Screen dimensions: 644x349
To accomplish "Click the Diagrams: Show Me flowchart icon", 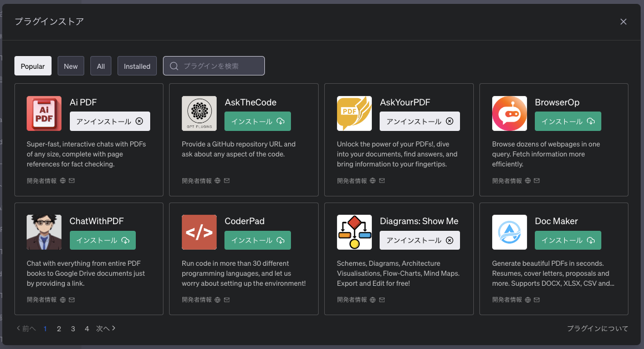I will click(x=354, y=232).
